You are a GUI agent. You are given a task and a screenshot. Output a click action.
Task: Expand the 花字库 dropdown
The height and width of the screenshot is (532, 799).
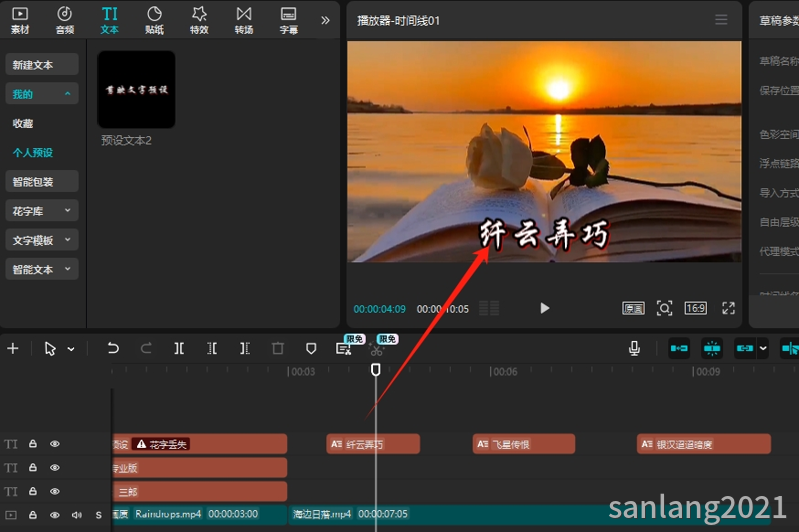tap(42, 210)
